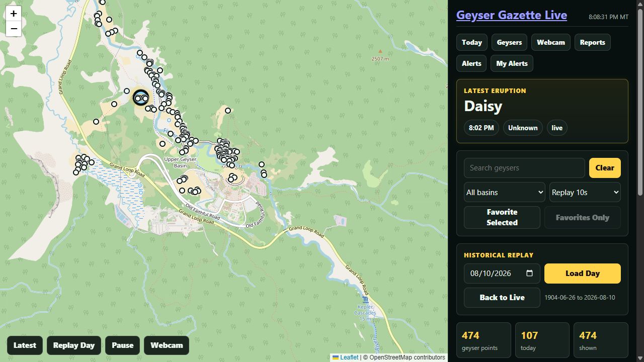Go to the Reports tab
644x362 pixels.
pyautogui.click(x=592, y=42)
